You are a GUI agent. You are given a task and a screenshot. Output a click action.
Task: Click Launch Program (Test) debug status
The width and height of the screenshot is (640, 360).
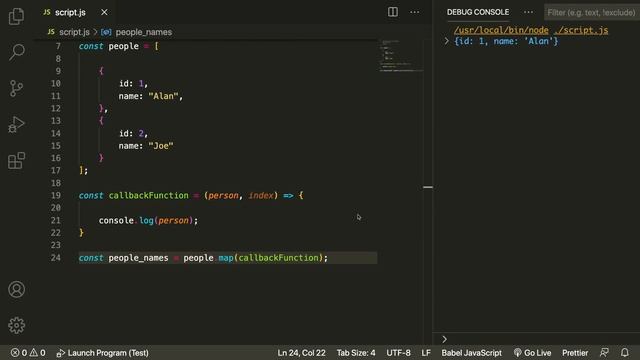pyautogui.click(x=102, y=353)
